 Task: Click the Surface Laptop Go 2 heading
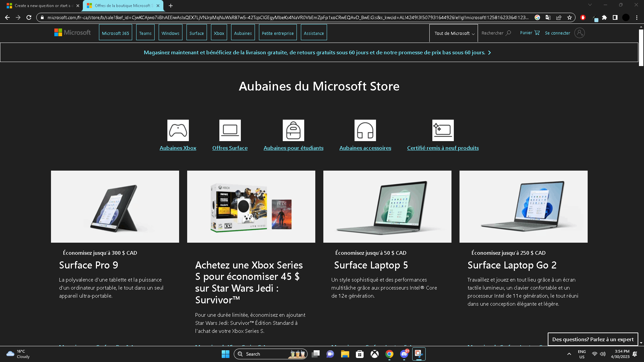(512, 265)
